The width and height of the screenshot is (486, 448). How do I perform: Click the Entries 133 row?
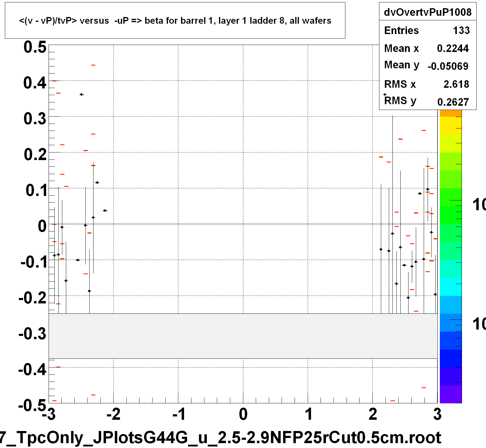pos(428,30)
